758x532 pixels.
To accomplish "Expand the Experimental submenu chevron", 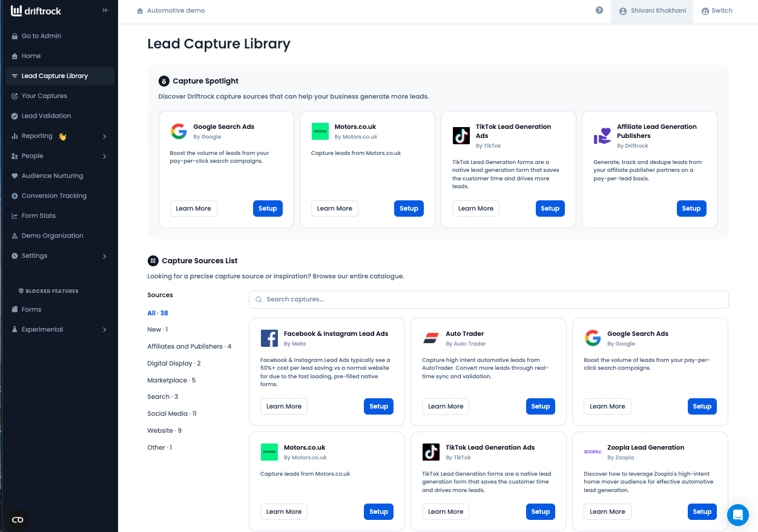I will 104,330.
